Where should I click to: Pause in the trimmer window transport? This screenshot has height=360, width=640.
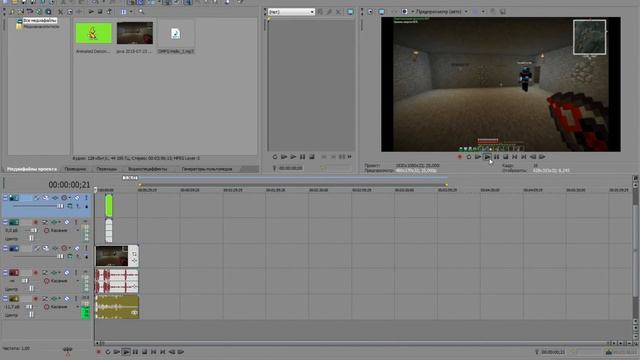pyautogui.click(x=302, y=157)
